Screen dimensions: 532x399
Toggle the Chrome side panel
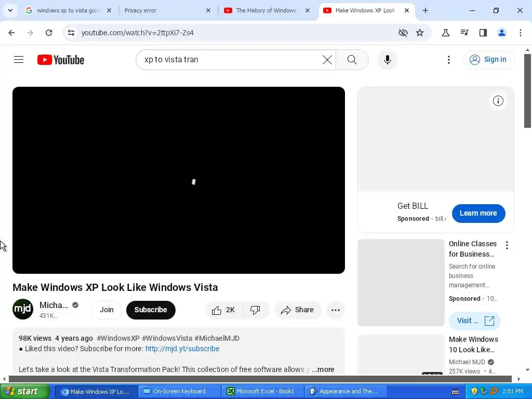pyautogui.click(x=483, y=33)
